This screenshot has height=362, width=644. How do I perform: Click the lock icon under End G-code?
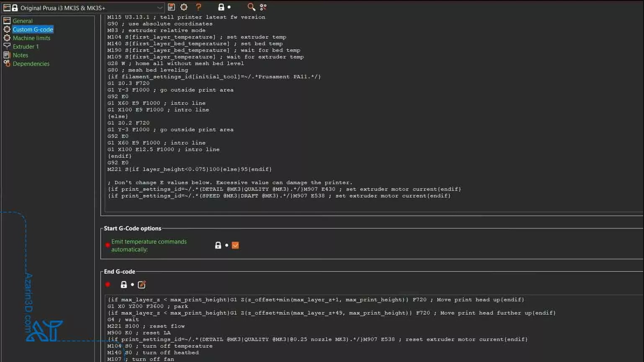click(x=124, y=285)
